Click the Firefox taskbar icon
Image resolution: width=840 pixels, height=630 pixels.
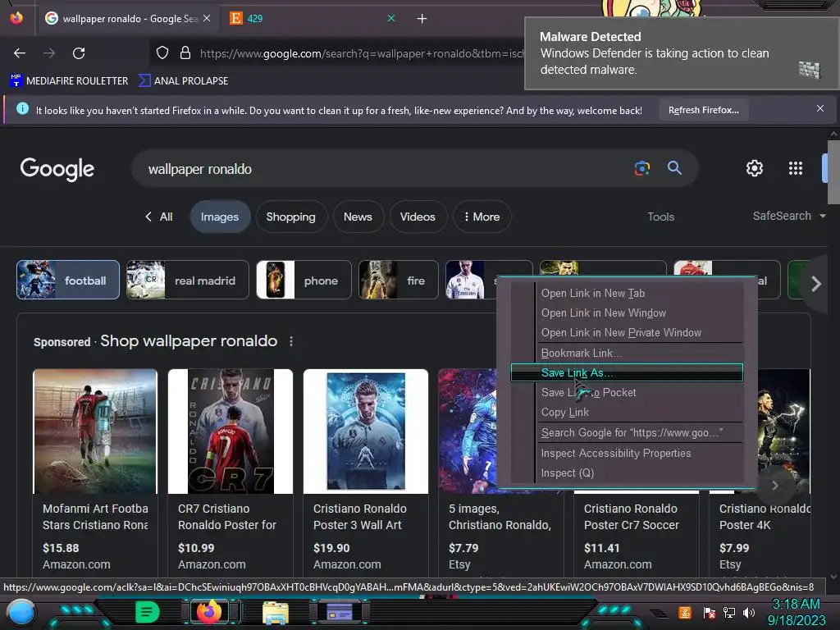209,612
